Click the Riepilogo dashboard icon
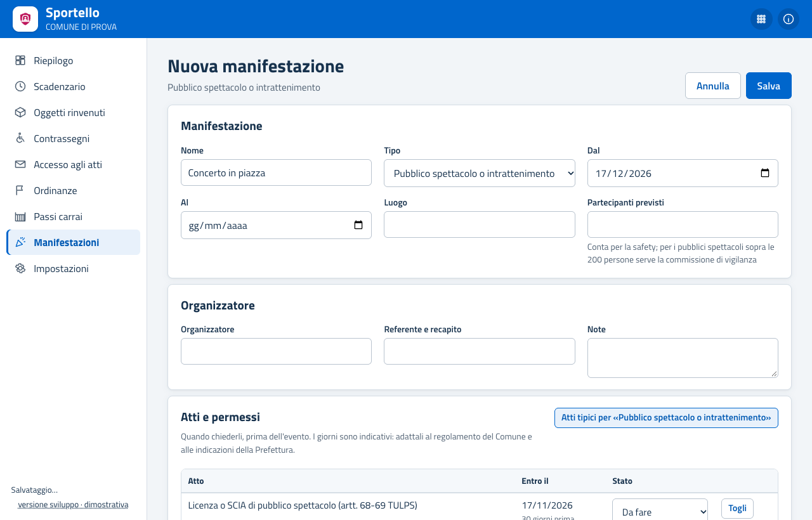This screenshot has height=520, width=812. (20, 60)
